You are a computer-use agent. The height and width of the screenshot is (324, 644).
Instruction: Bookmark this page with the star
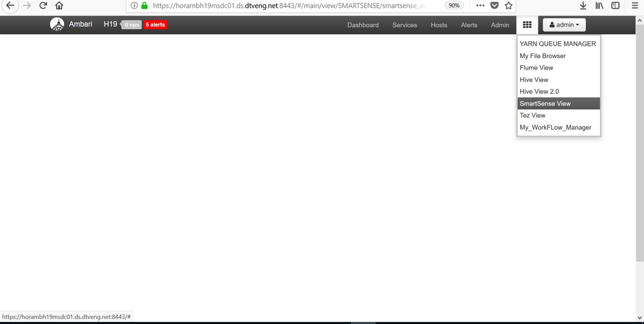coord(509,6)
